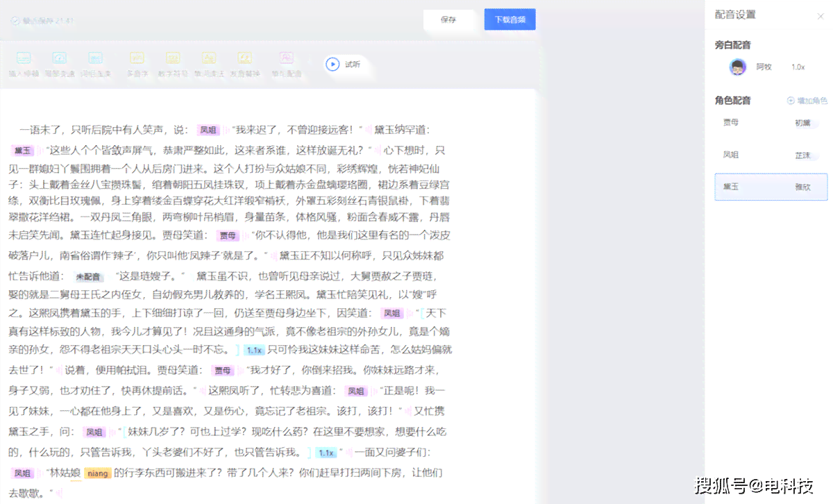
Task: Change 贾母's voice 初黛
Action: pos(802,123)
